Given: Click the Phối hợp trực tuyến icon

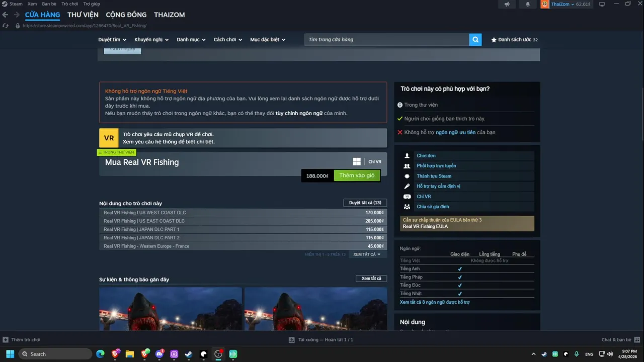Looking at the screenshot, I should click(x=407, y=166).
